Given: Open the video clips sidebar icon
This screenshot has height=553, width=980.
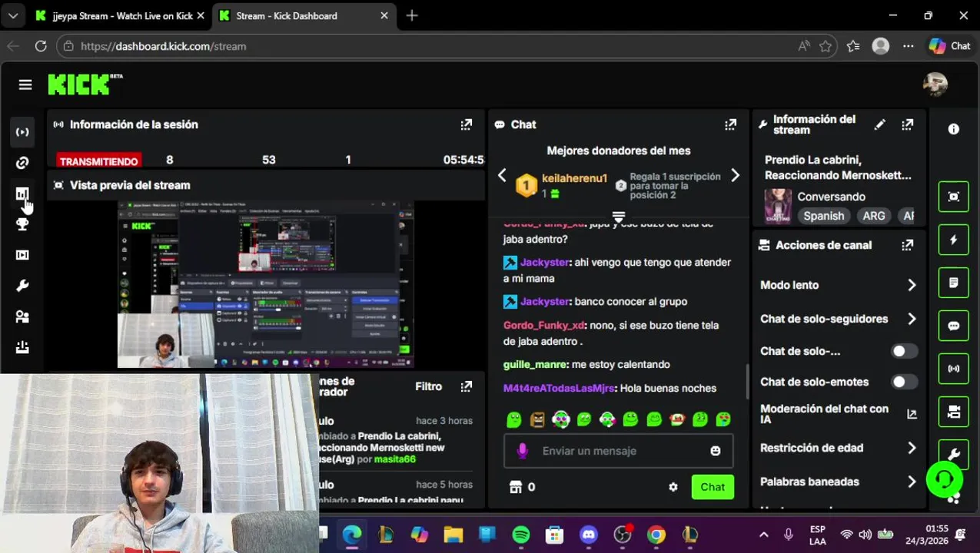Looking at the screenshot, I should (22, 255).
